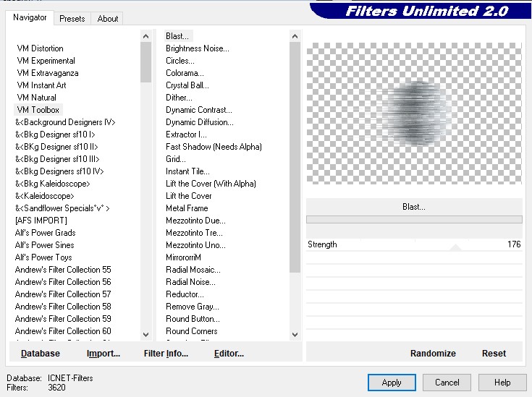Open the Import dialog
The height and width of the screenshot is (397, 532).
[x=104, y=354]
